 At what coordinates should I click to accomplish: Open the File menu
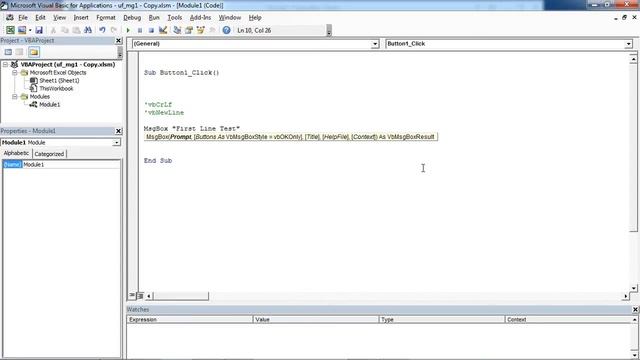pos(23,18)
